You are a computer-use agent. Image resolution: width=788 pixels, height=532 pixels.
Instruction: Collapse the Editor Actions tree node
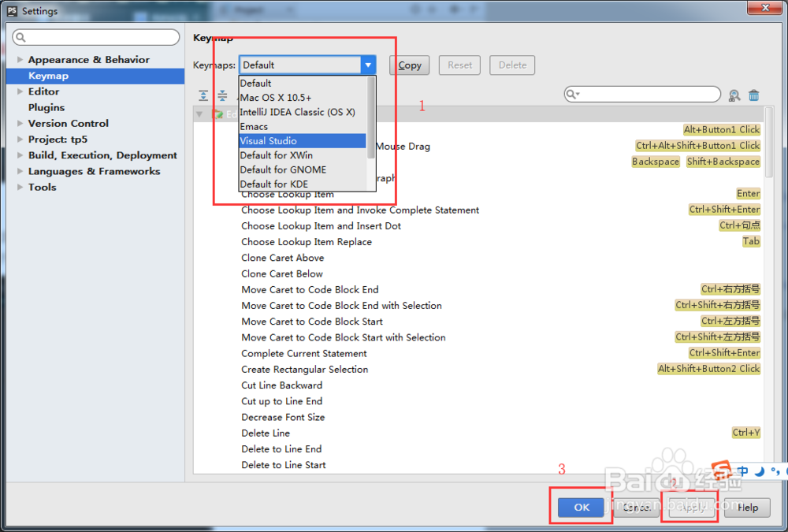199,114
